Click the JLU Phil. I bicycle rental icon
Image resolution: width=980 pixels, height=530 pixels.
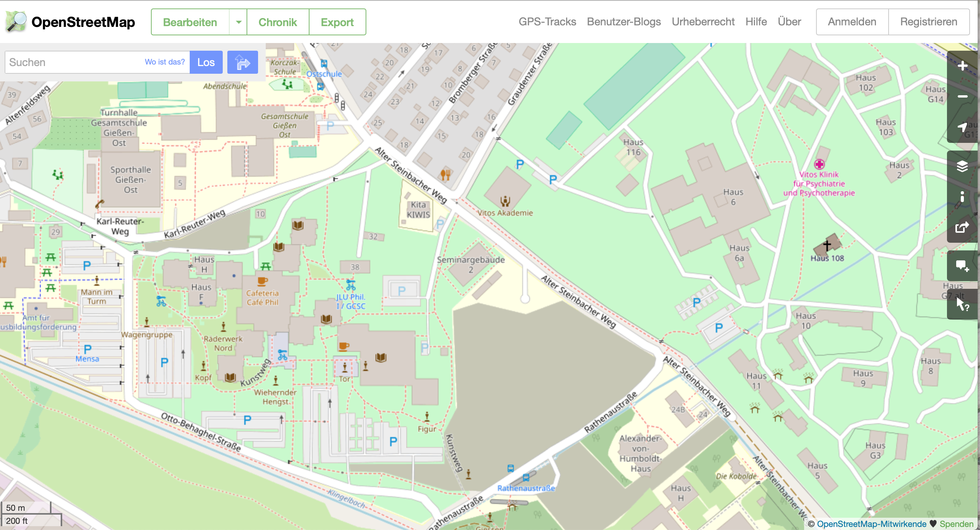tap(351, 285)
